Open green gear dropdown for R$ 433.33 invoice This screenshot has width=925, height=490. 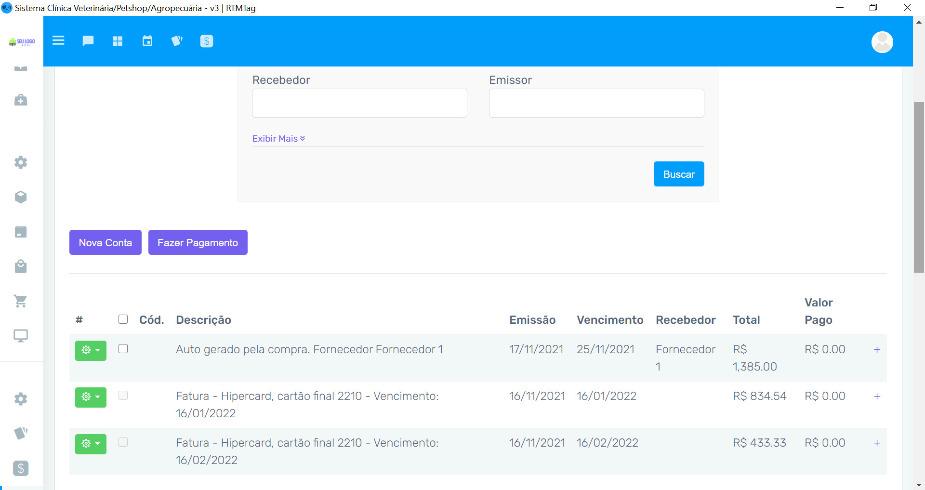point(91,443)
